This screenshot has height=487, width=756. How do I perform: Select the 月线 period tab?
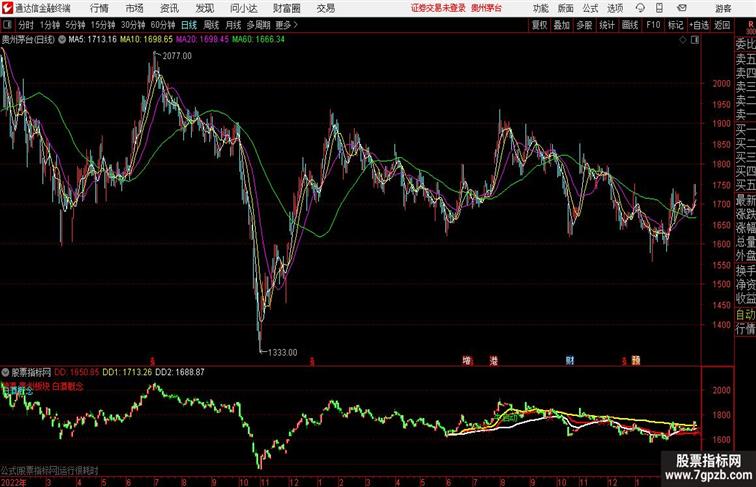coord(233,25)
